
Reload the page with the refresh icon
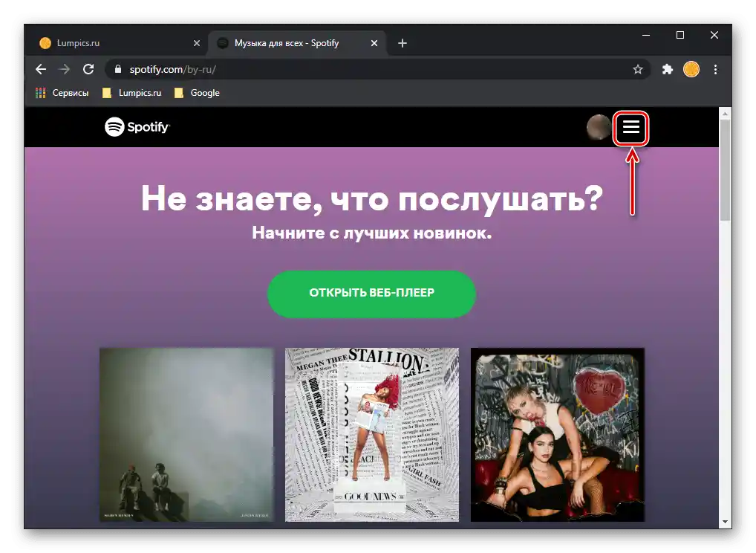88,69
